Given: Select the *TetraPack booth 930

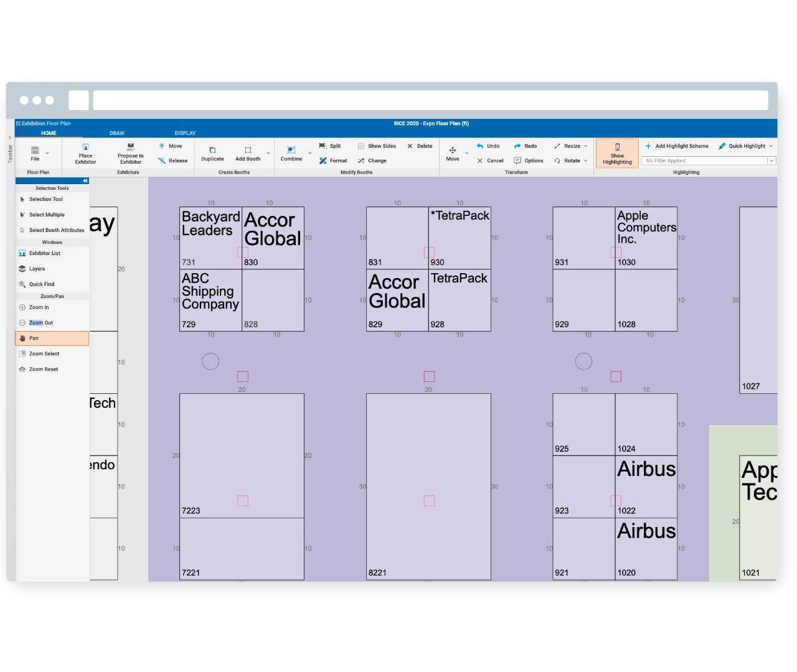Looking at the screenshot, I should coord(460,238).
